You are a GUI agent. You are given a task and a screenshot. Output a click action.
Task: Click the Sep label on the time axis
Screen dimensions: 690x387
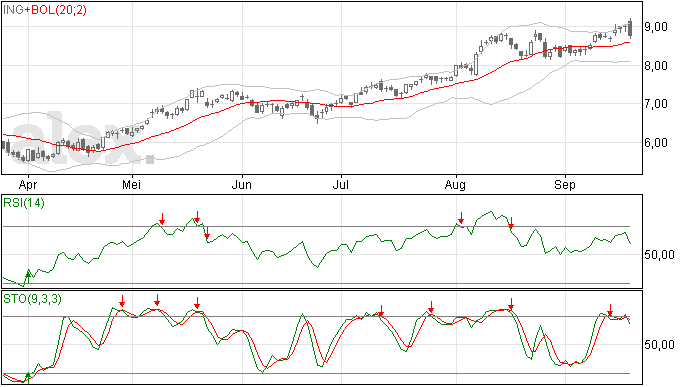565,185
